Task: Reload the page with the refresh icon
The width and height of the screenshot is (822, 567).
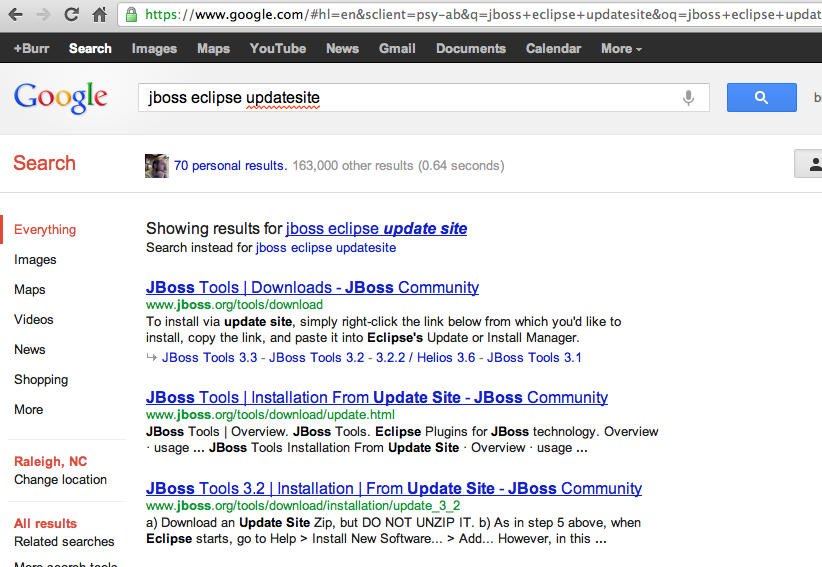Action: [x=72, y=14]
